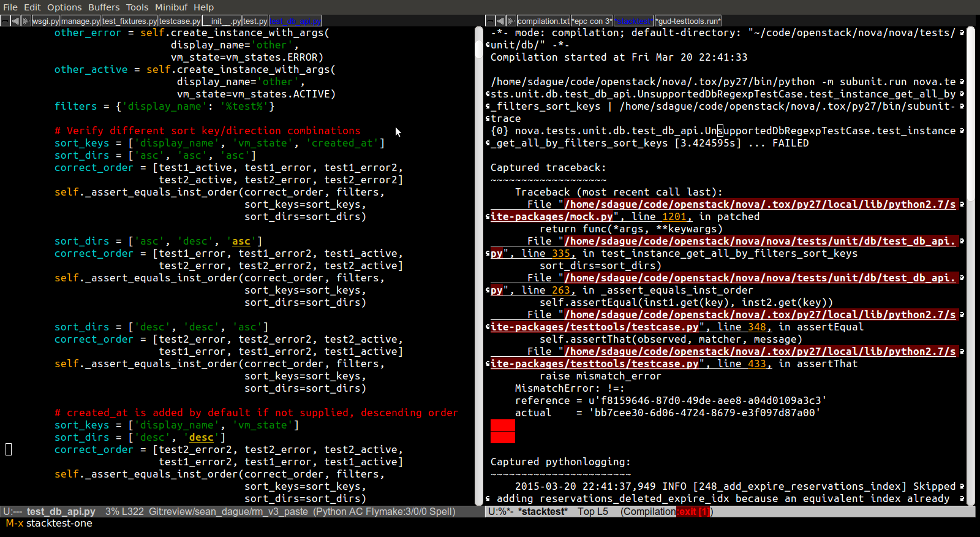Click the 'return func(*args, **keywargs)' line
Image resolution: width=980 pixels, height=537 pixels.
pos(631,229)
